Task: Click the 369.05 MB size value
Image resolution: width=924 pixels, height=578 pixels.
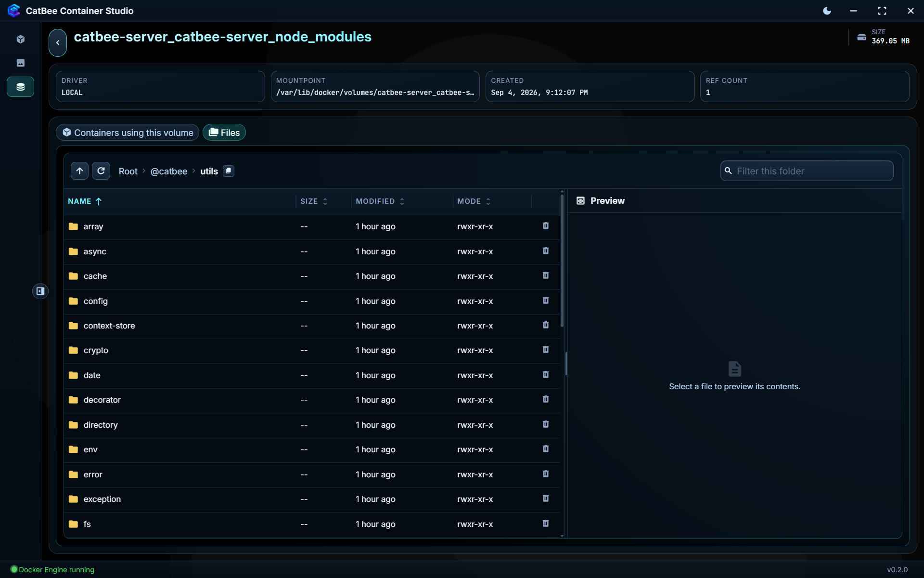Action: [x=890, y=41]
